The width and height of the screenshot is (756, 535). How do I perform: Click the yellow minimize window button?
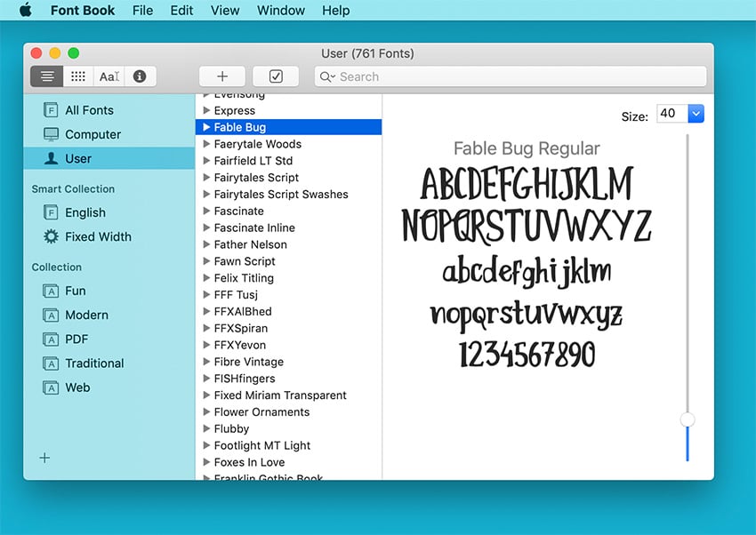pyautogui.click(x=55, y=53)
